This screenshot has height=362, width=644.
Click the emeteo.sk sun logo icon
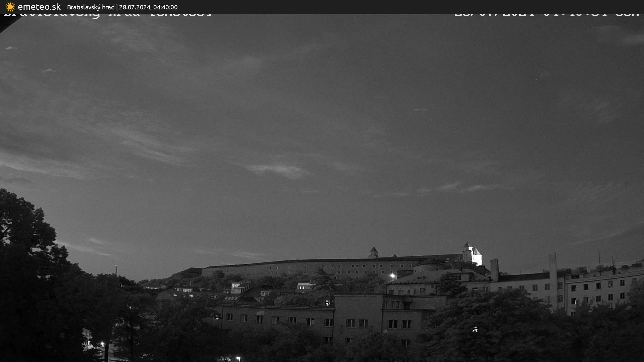coord(10,7)
